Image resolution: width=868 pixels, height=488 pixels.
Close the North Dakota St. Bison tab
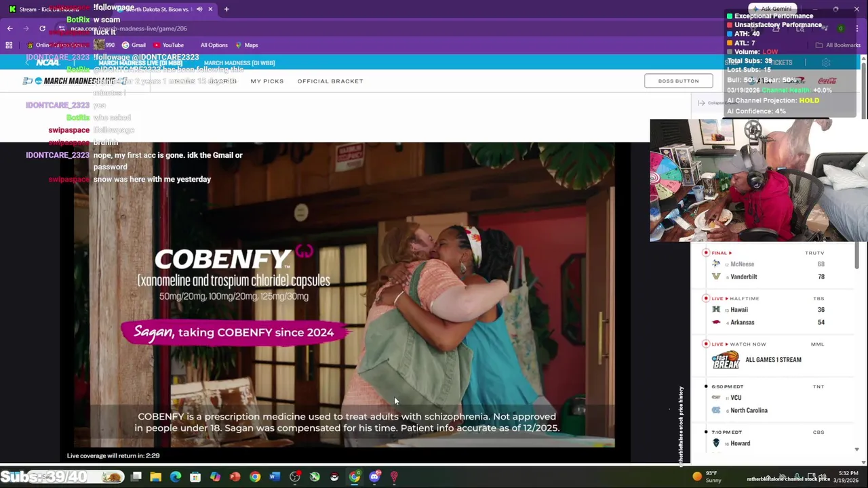pyautogui.click(x=210, y=9)
